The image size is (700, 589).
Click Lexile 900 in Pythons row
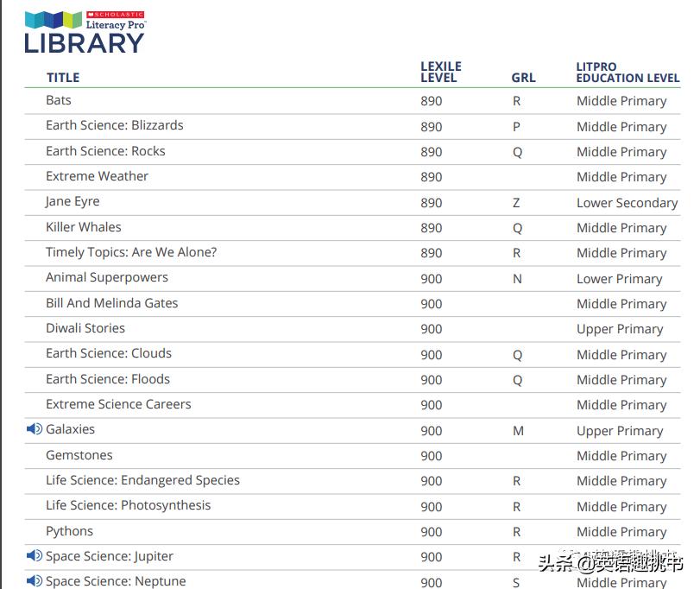coord(432,532)
